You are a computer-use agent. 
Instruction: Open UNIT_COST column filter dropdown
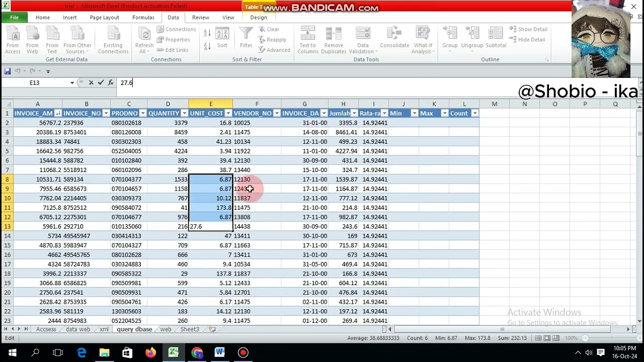[228, 114]
